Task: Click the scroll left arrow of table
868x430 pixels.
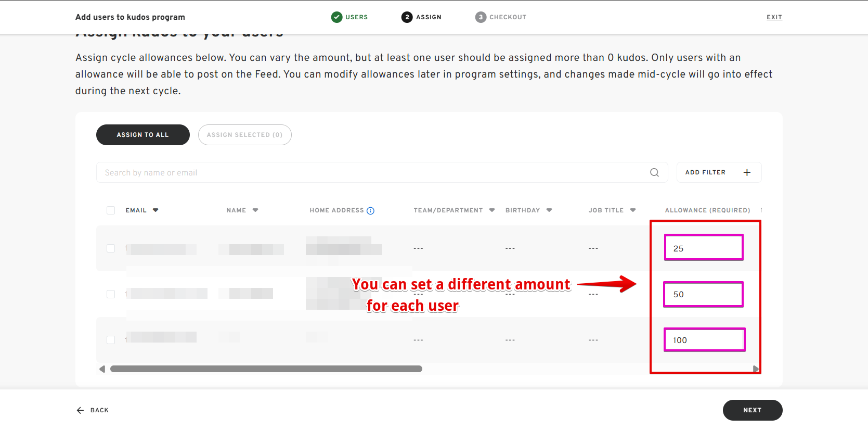Action: 102,369
